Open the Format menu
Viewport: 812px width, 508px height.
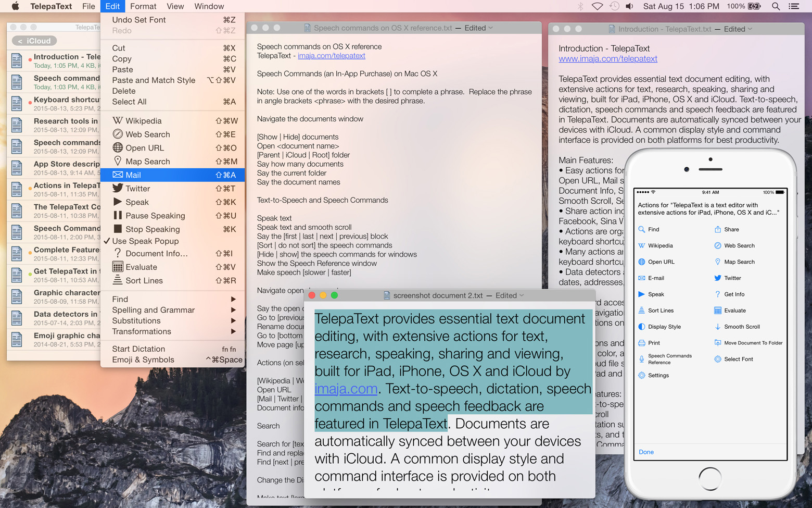143,6
